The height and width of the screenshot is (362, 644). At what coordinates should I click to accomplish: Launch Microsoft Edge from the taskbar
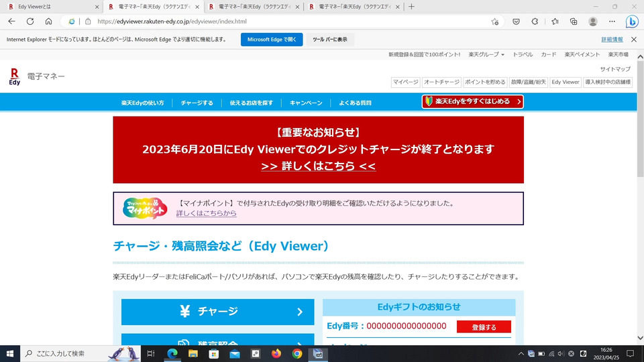coord(172,353)
